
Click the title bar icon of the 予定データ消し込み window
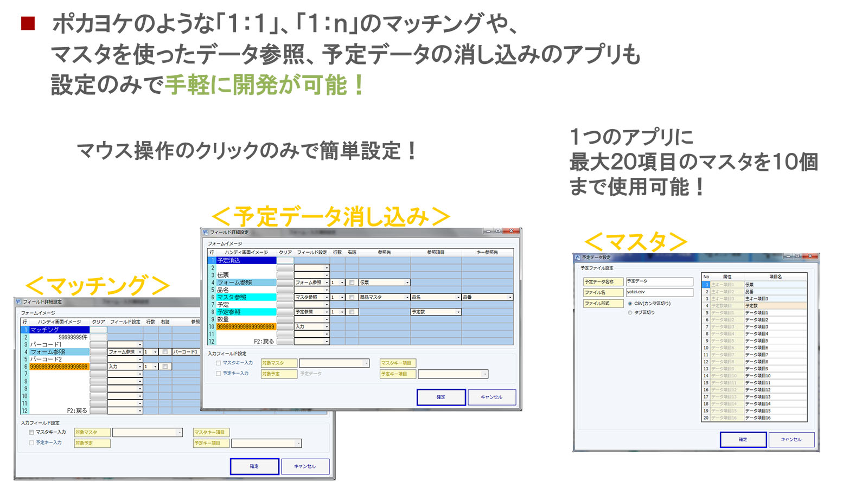206,232
